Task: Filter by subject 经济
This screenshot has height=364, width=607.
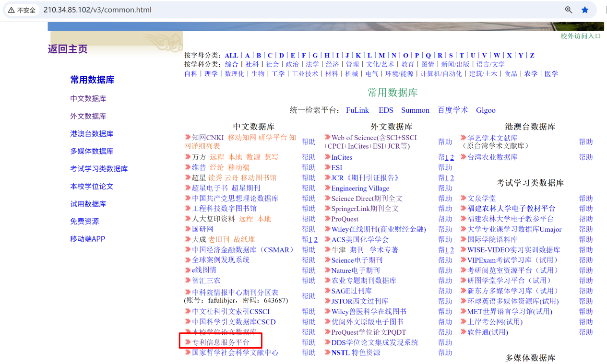Action: 333,64
